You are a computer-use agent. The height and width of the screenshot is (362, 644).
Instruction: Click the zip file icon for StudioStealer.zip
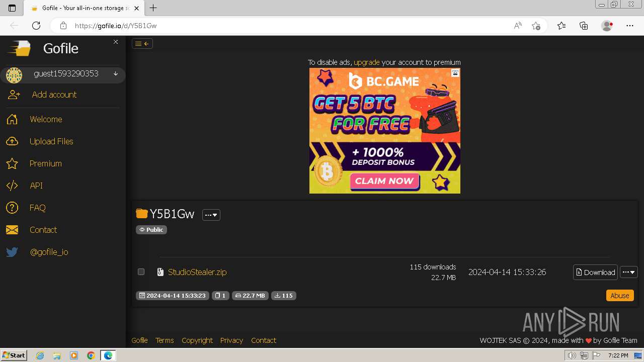coord(160,272)
